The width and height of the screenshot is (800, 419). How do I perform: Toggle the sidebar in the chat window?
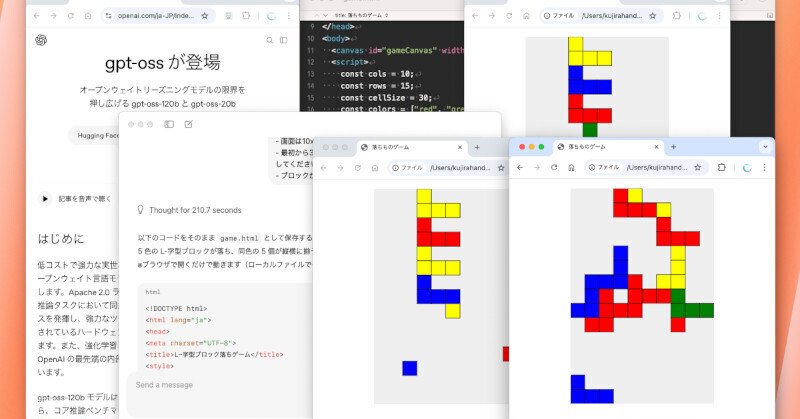click(169, 124)
